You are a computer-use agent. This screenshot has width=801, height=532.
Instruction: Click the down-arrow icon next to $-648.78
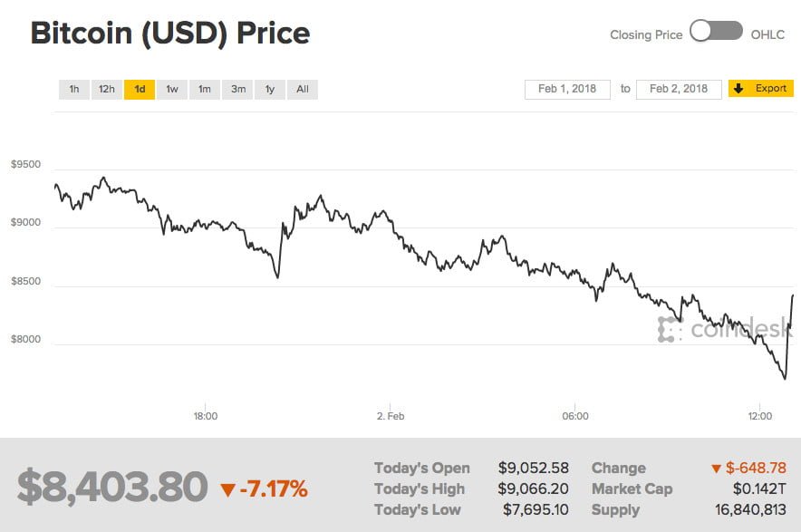[716, 469]
